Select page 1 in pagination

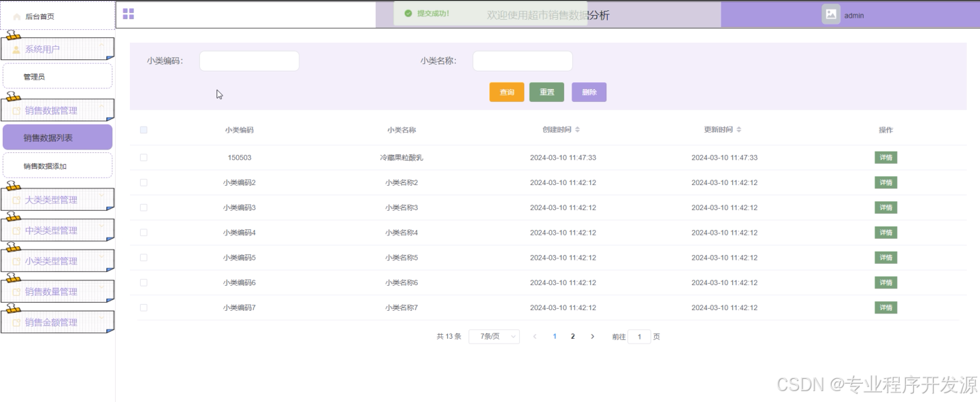(x=555, y=337)
